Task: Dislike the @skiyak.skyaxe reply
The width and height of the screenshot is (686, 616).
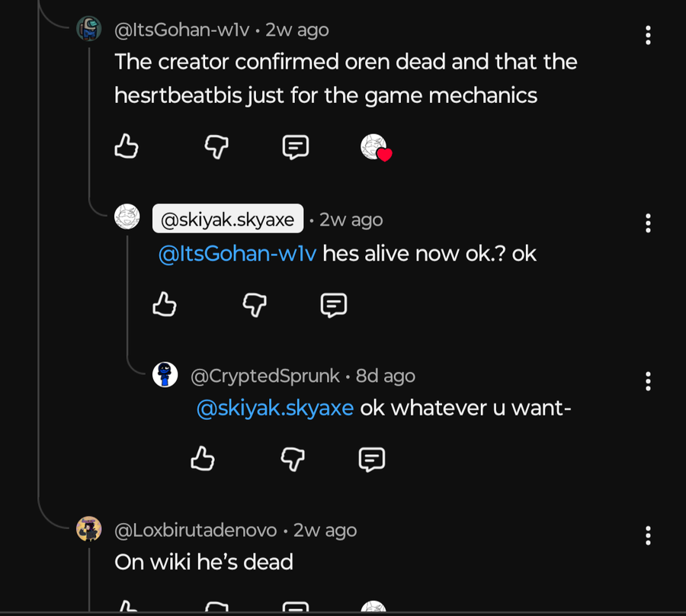Action: pyautogui.click(x=255, y=304)
